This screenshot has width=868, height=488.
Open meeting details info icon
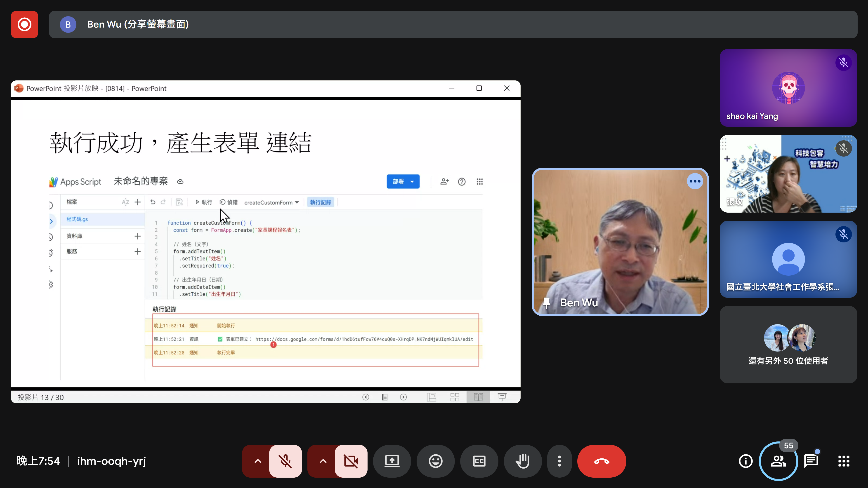click(745, 461)
